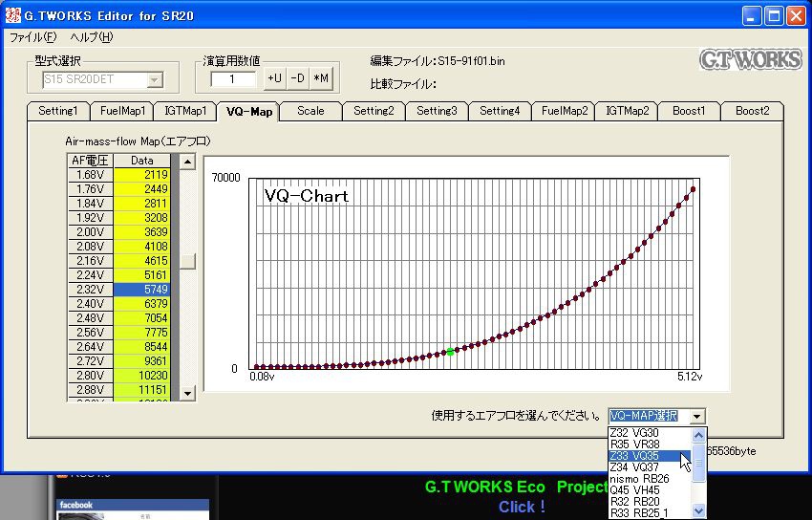
Task: Open the Setting3 tab
Action: point(437,111)
